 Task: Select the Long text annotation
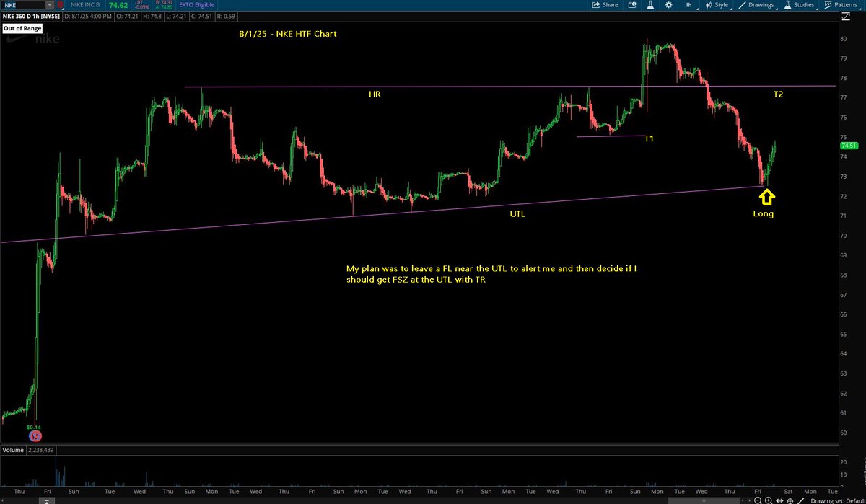pos(764,213)
